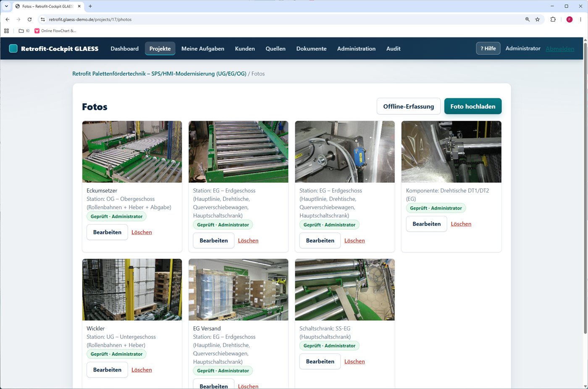Click the Foto hochladen button

tap(473, 106)
